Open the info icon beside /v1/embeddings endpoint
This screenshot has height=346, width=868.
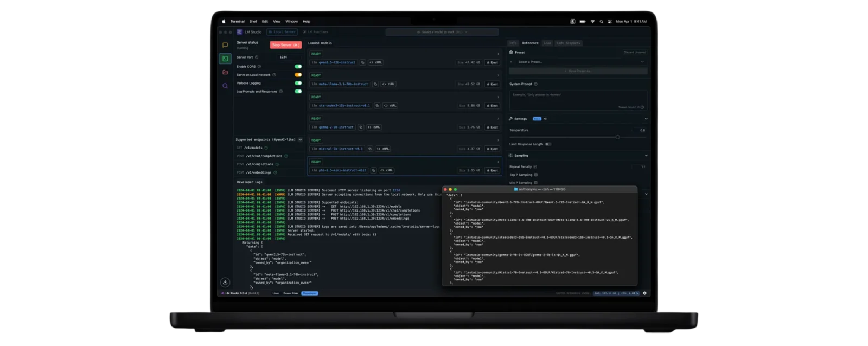point(275,172)
